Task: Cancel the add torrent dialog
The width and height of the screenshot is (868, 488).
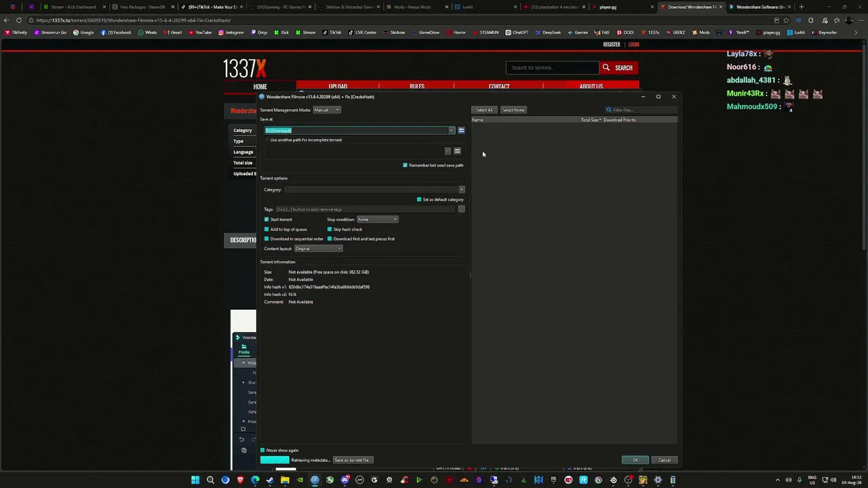Action: pyautogui.click(x=665, y=460)
